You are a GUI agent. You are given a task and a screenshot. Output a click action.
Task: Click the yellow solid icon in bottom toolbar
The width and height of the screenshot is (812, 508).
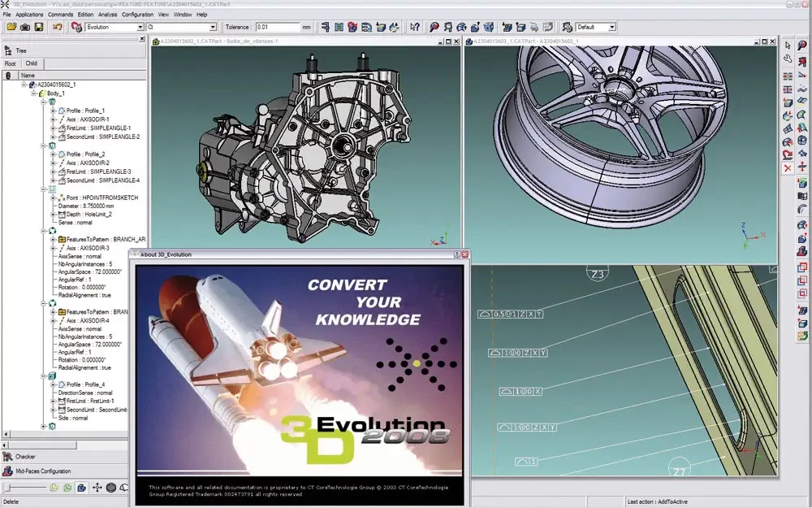(54, 487)
